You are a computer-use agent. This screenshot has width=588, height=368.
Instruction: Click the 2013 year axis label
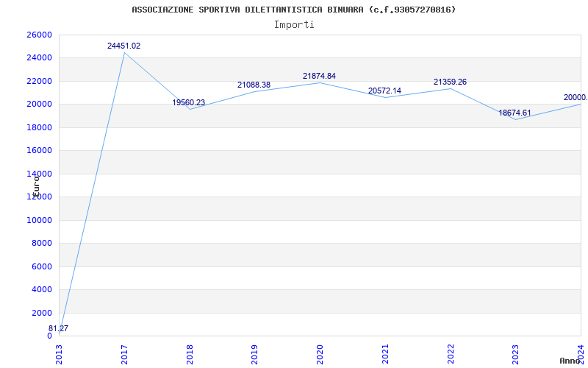[x=60, y=355]
